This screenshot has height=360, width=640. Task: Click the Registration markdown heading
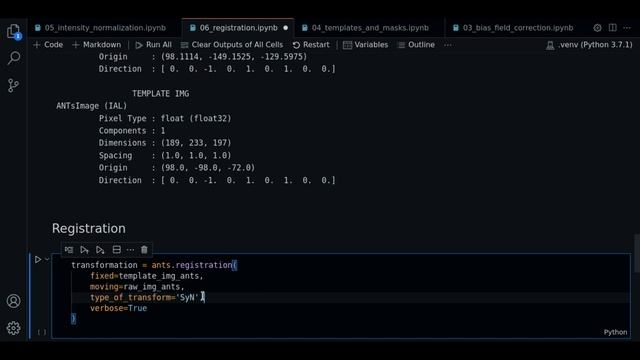click(89, 229)
